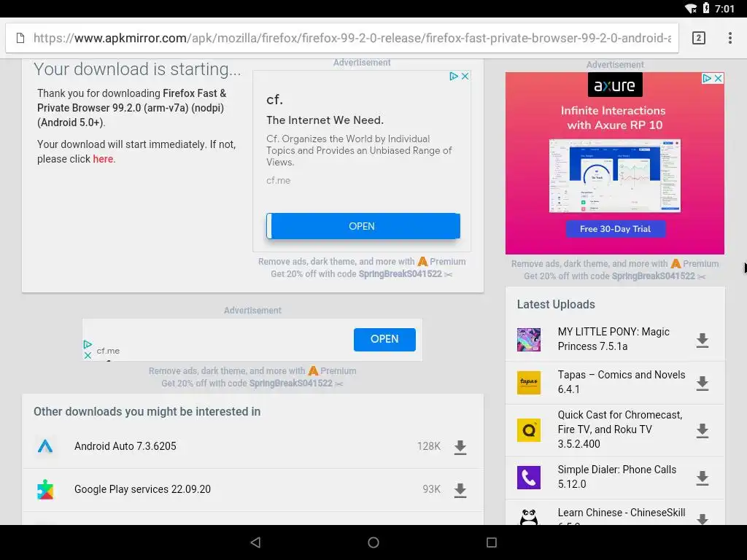Click the axure logo in the ad

(x=615, y=85)
